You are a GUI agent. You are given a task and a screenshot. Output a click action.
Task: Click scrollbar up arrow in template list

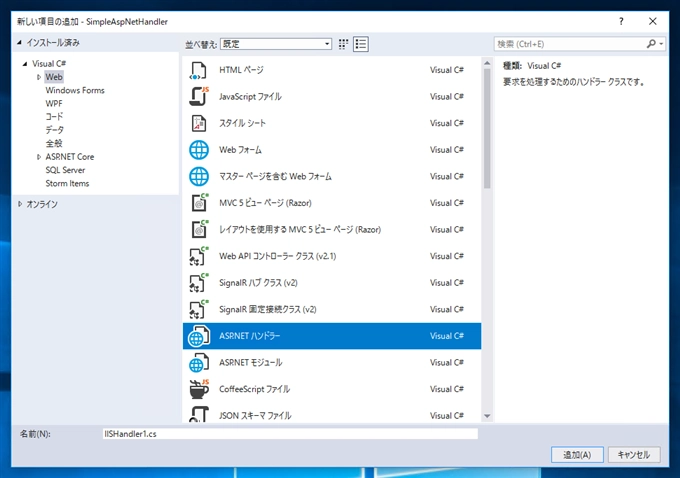(487, 63)
